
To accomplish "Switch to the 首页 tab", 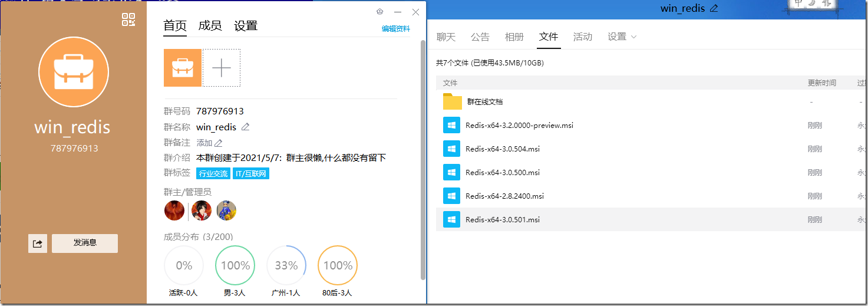I will [175, 26].
